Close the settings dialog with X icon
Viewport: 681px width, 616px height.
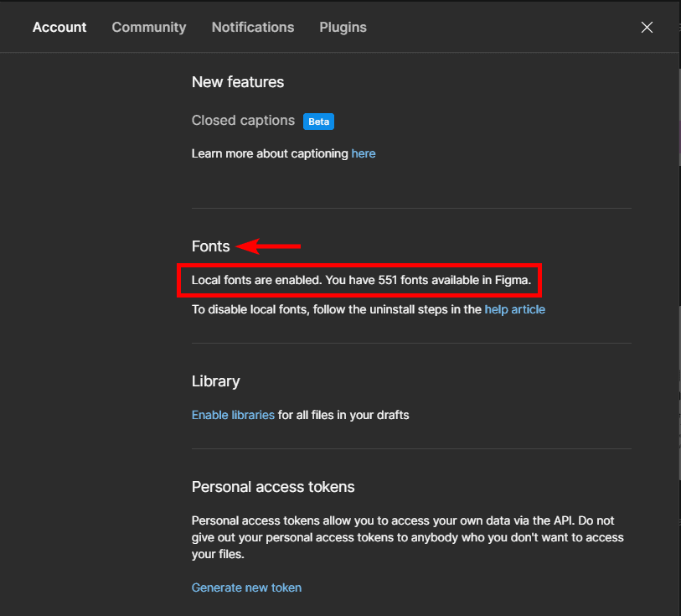pos(647,28)
